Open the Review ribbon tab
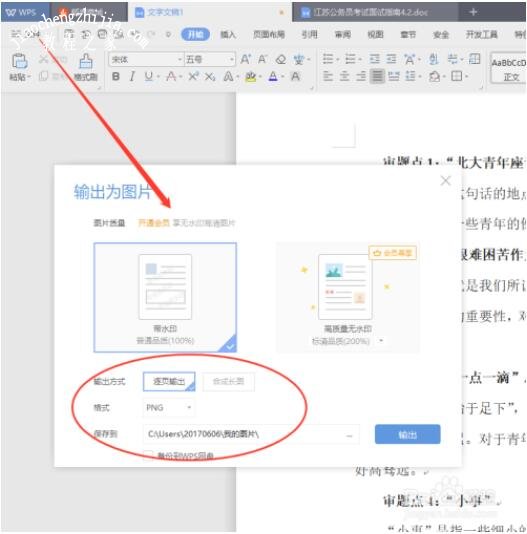 [342, 34]
